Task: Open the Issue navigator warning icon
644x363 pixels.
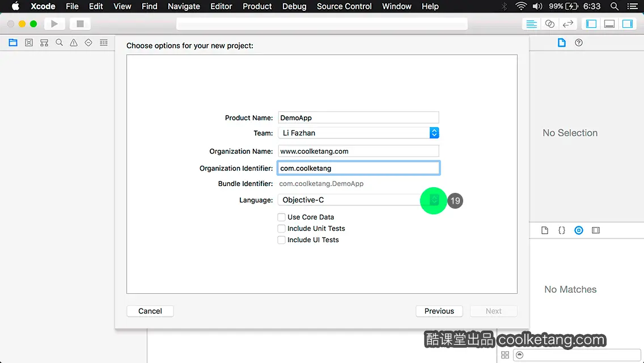Action: point(74,43)
